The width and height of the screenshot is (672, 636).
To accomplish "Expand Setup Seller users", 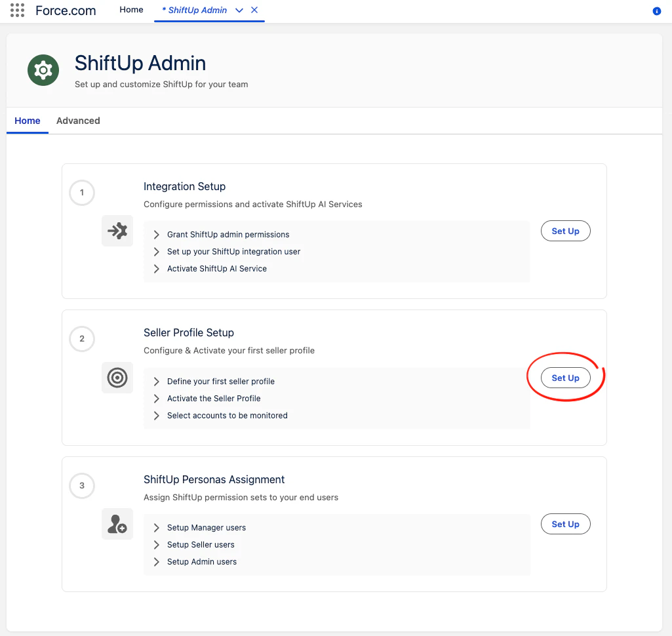I will point(157,545).
